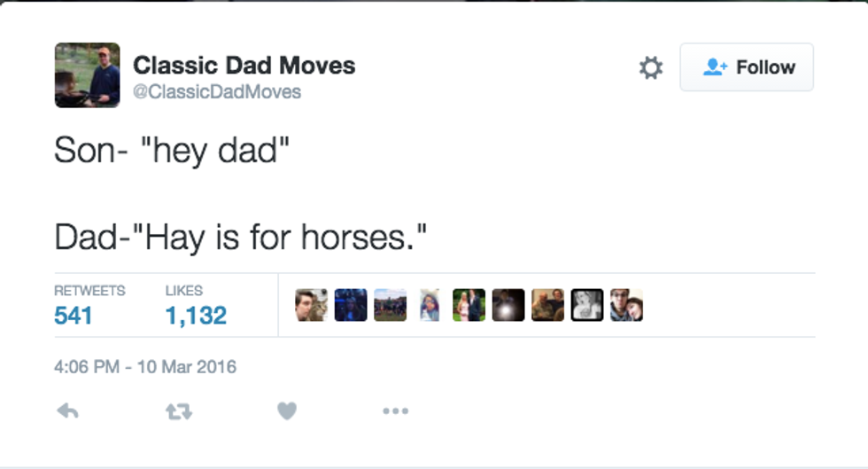Click the reply arrow icon
This screenshot has height=469, width=868.
pos(67,410)
